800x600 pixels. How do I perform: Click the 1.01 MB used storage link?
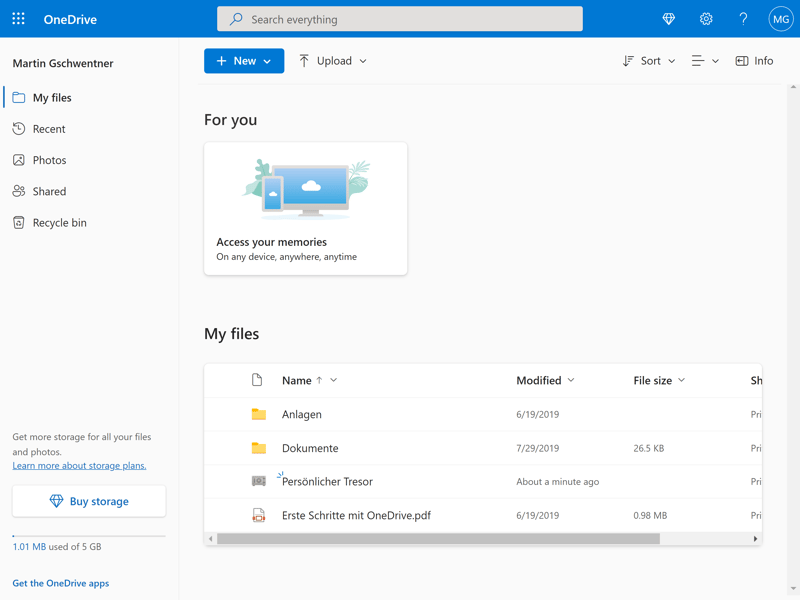pos(29,547)
